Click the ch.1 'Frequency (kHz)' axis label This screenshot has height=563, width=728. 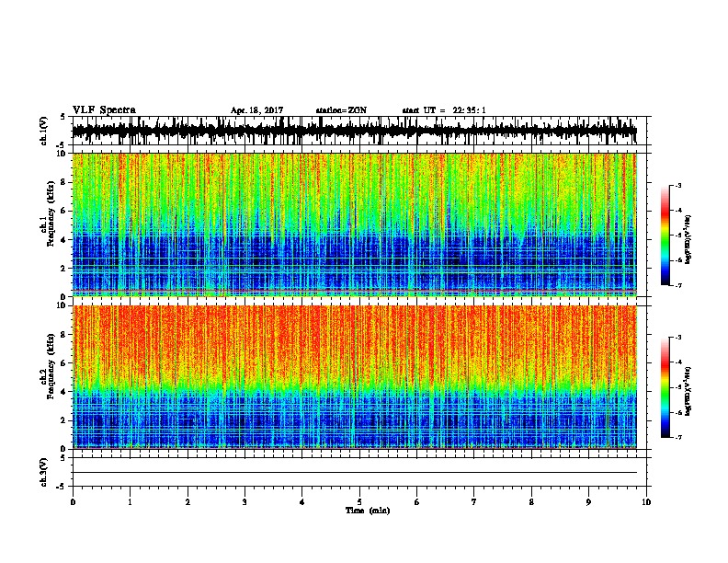click(51, 215)
